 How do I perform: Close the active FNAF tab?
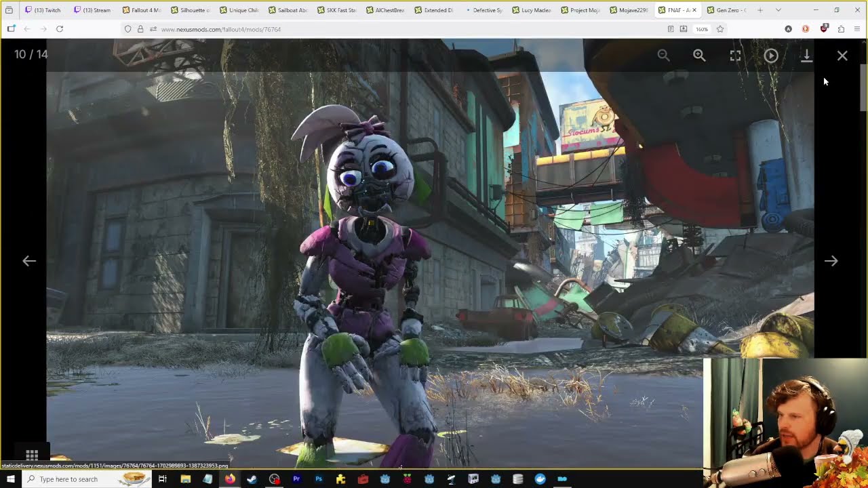pos(694,10)
